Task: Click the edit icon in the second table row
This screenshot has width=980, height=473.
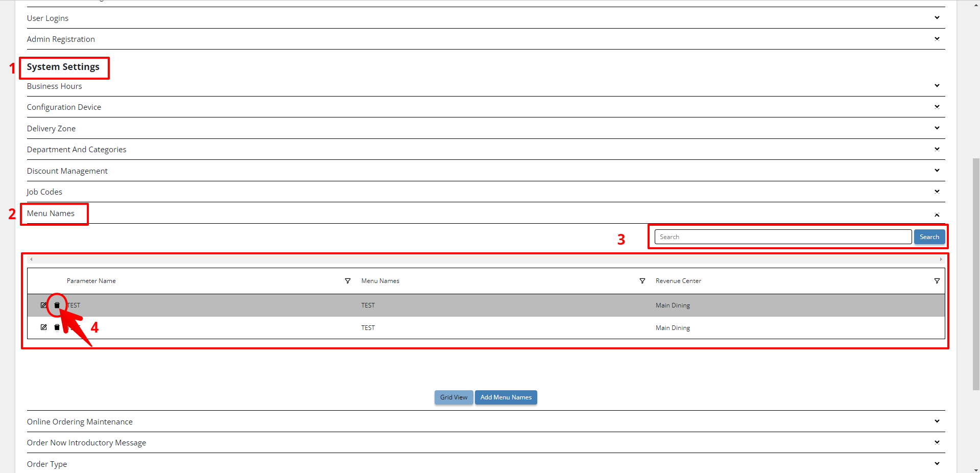Action: [43, 327]
